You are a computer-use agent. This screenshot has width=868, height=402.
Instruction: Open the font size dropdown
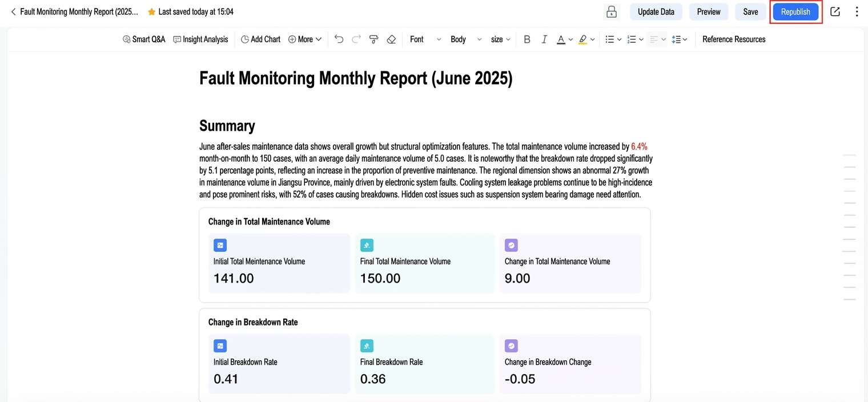click(x=501, y=39)
